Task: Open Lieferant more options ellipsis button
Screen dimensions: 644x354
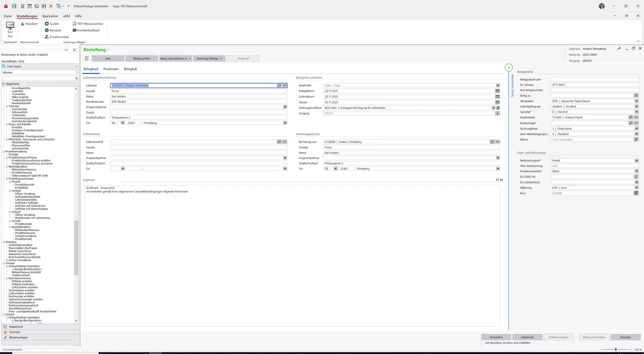Action: click(x=284, y=85)
